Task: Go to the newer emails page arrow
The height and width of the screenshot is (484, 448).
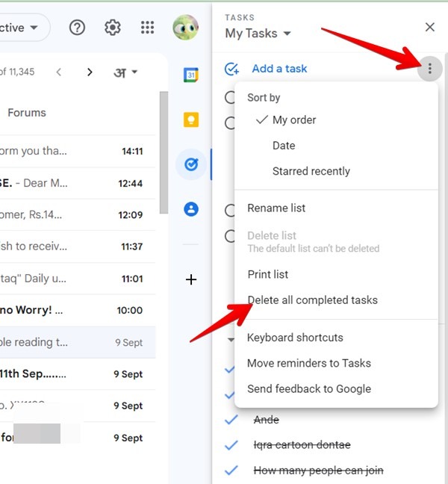Action: pyautogui.click(x=59, y=72)
